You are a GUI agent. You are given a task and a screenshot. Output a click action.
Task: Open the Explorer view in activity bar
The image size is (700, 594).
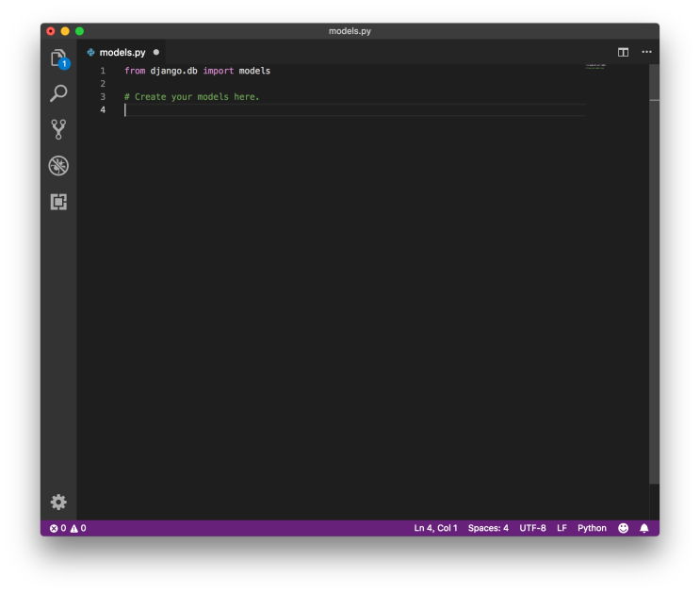tap(58, 58)
